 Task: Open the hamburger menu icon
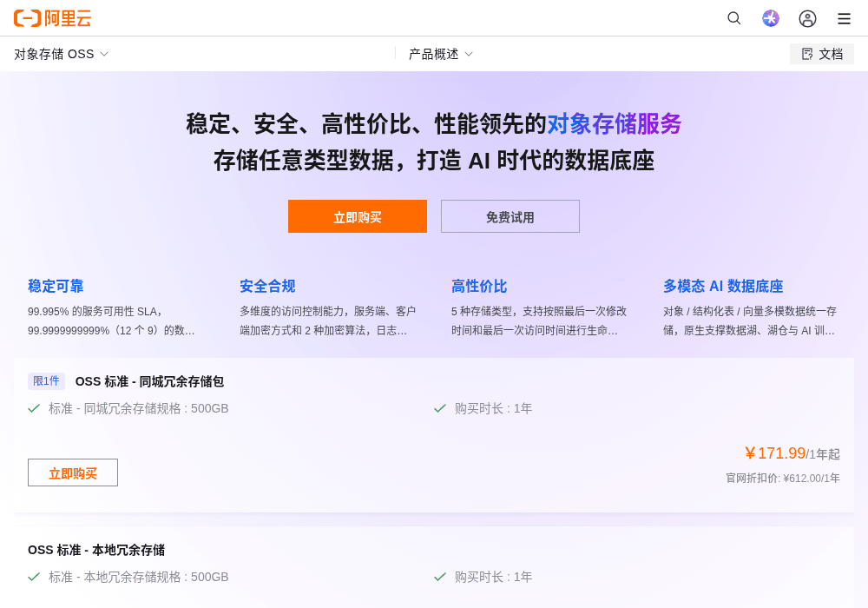pos(845,19)
